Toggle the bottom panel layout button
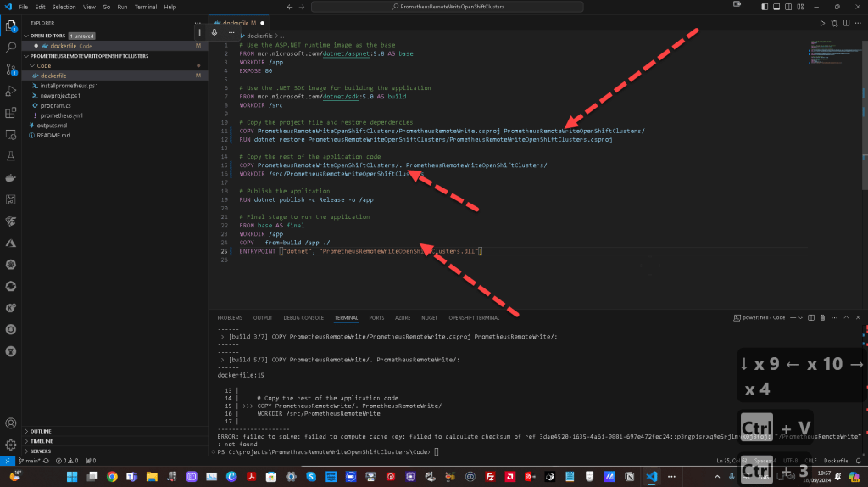 [x=776, y=7]
